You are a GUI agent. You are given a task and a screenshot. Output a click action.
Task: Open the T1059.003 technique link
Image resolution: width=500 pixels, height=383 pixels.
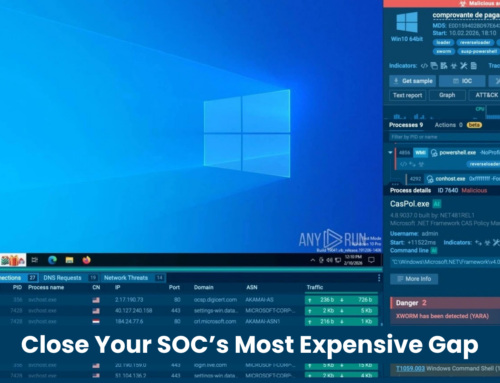410,369
